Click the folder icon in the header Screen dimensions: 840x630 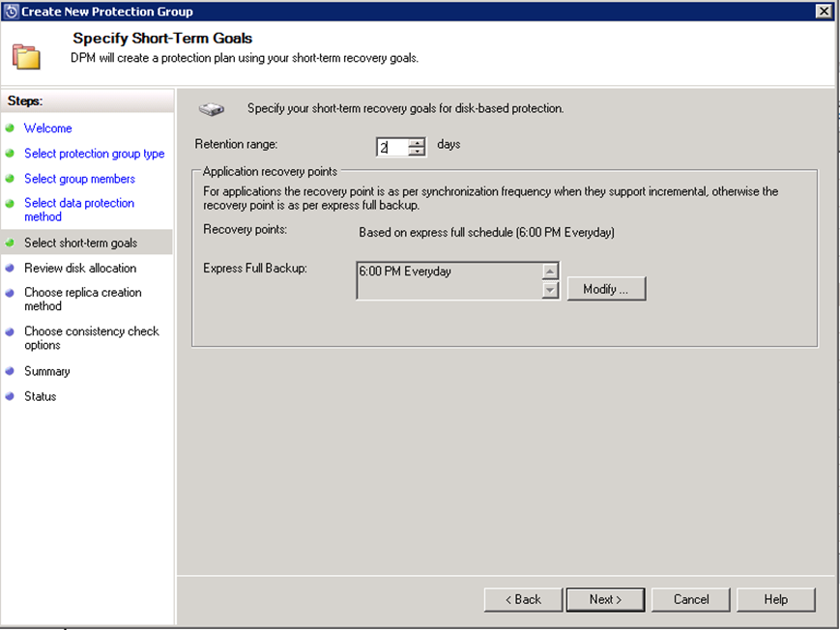26,57
